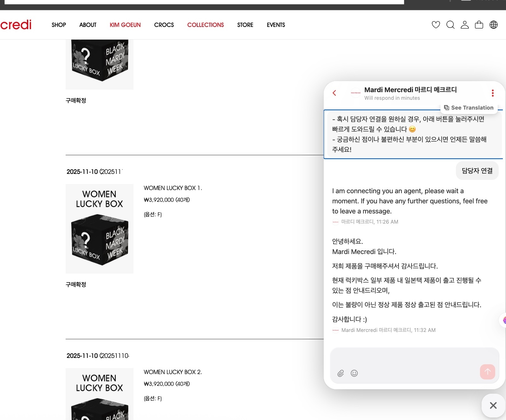
Task: Click the 현재 럭키박스 일부 제품 message line
Action: (x=407, y=285)
